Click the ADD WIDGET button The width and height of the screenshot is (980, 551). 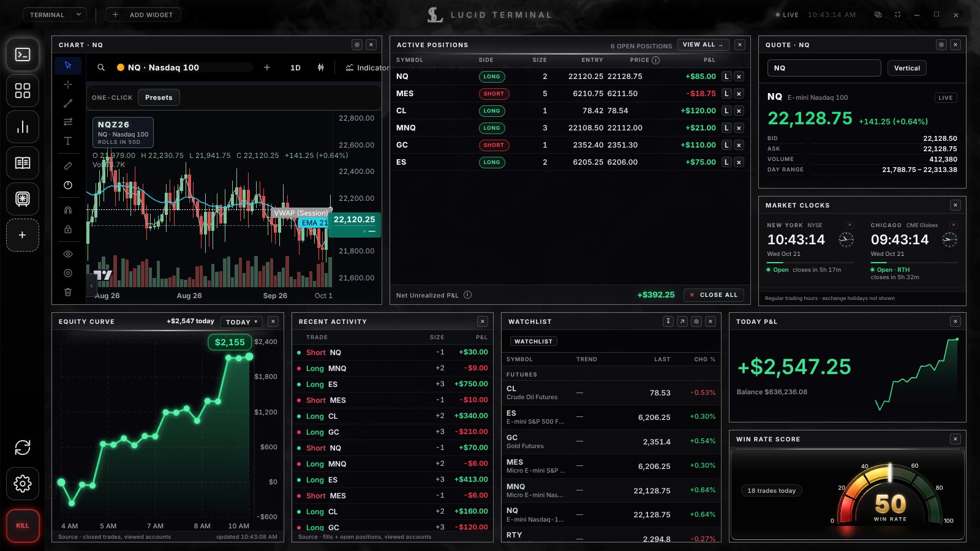click(143, 15)
